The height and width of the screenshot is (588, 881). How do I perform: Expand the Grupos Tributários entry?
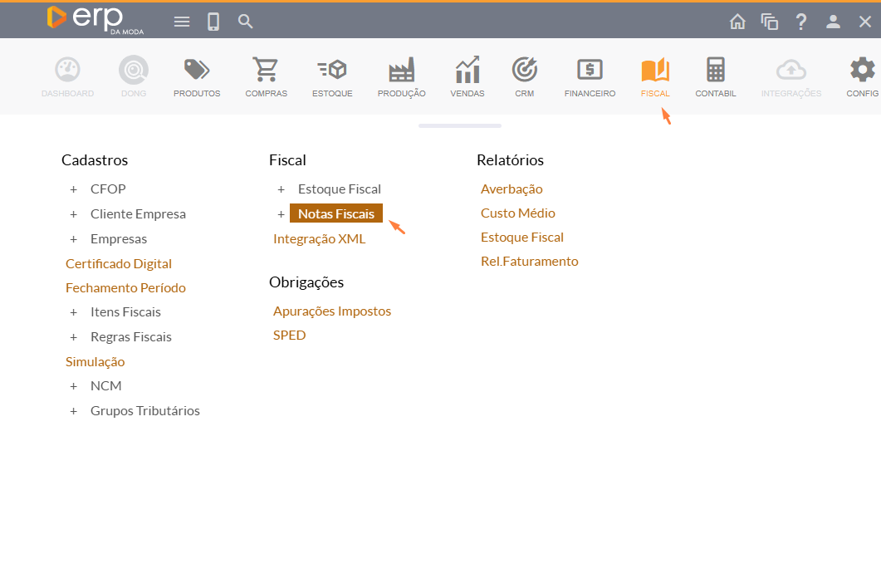(74, 411)
